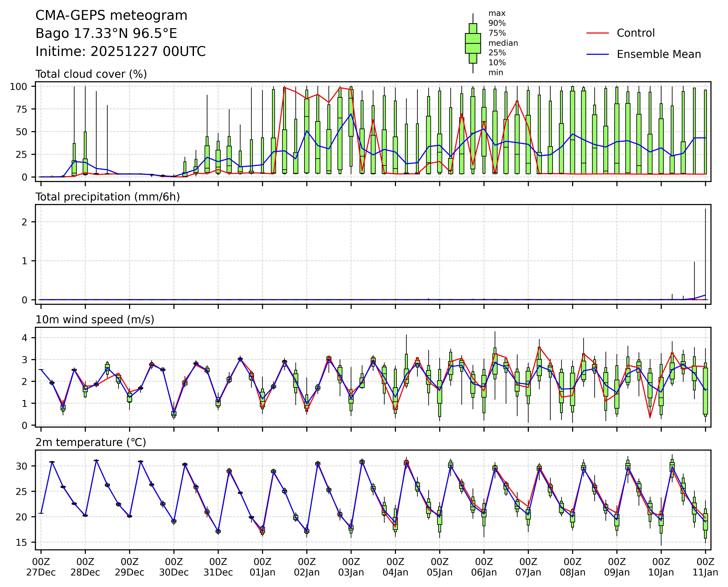Click the Total cloud cover (%) label
Viewport: 728px width, 587px height.
(x=91, y=74)
